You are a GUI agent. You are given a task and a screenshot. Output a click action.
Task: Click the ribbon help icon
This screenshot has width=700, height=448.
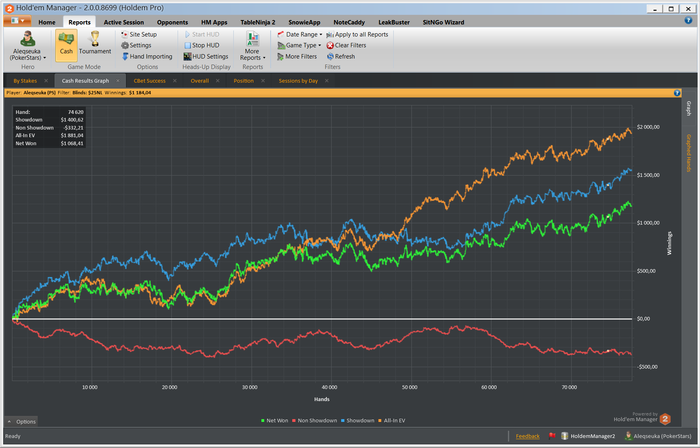coord(688,21)
